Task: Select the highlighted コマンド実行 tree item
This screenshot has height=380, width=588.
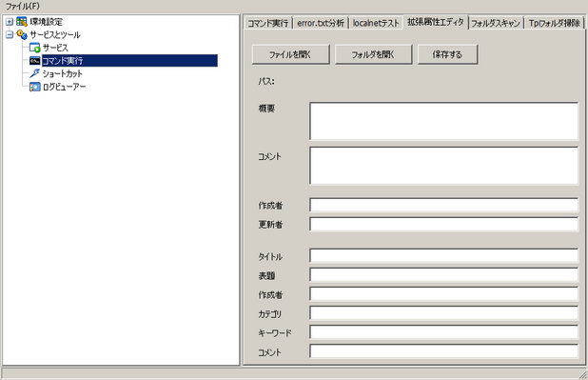Action: [x=129, y=60]
